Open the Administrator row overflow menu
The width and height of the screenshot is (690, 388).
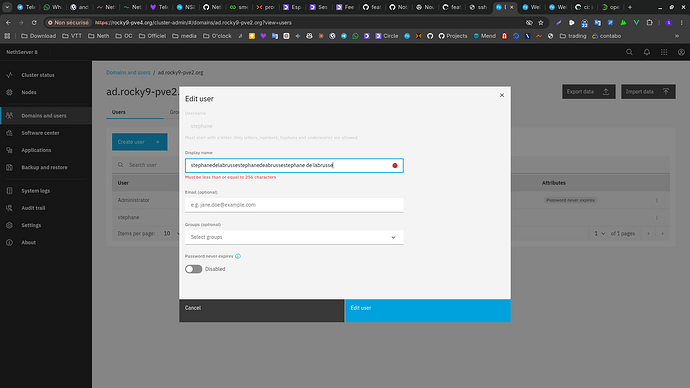657,200
